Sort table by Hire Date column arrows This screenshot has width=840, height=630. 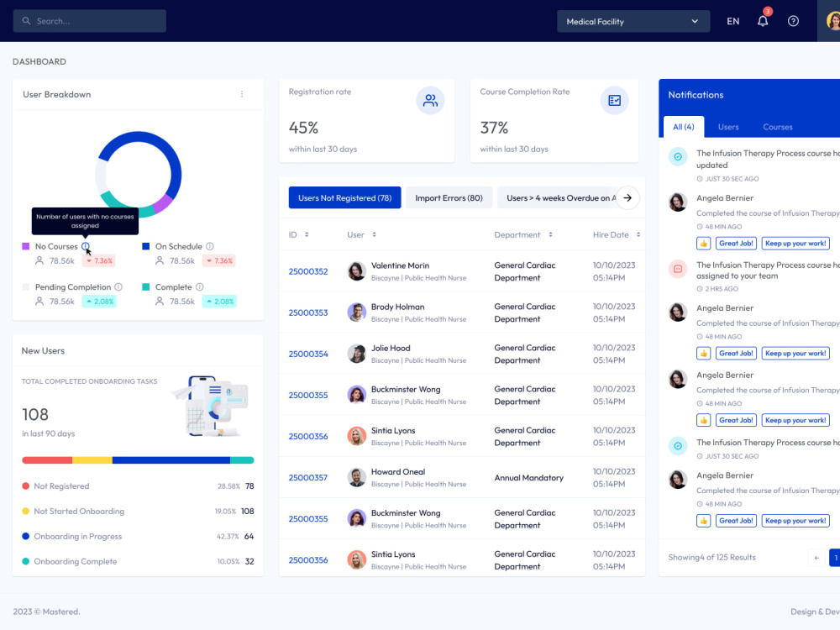pyautogui.click(x=638, y=234)
